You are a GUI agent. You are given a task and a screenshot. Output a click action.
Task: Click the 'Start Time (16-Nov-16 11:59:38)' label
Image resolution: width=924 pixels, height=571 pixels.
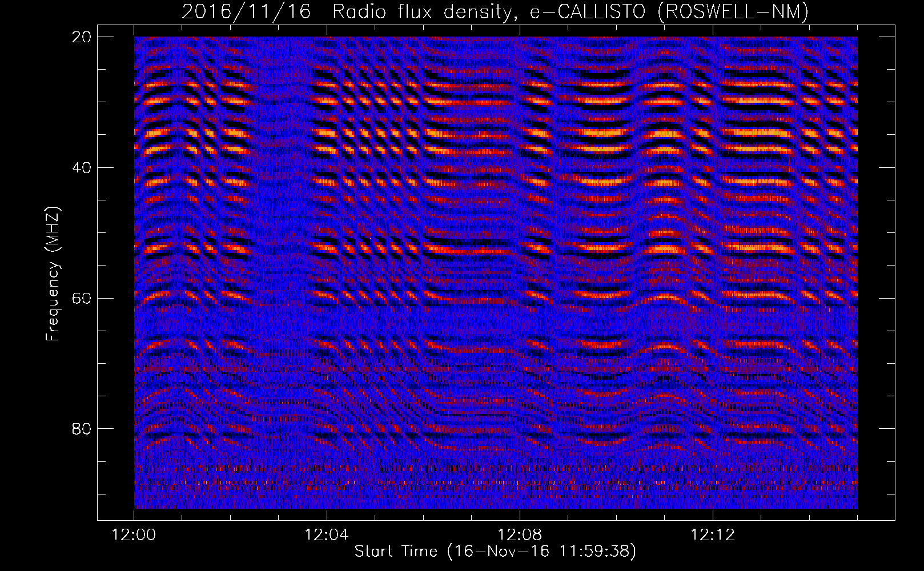(495, 552)
